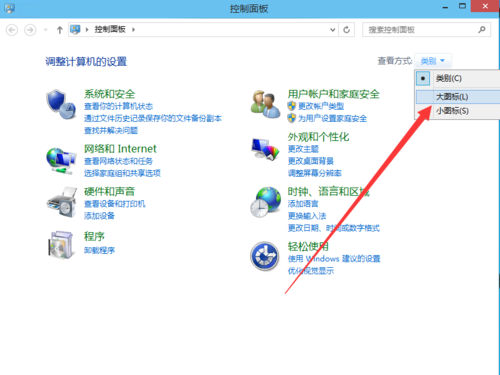The width and height of the screenshot is (500, 375).
Task: Open the Programs disc icon
Action: pyautogui.click(x=61, y=245)
